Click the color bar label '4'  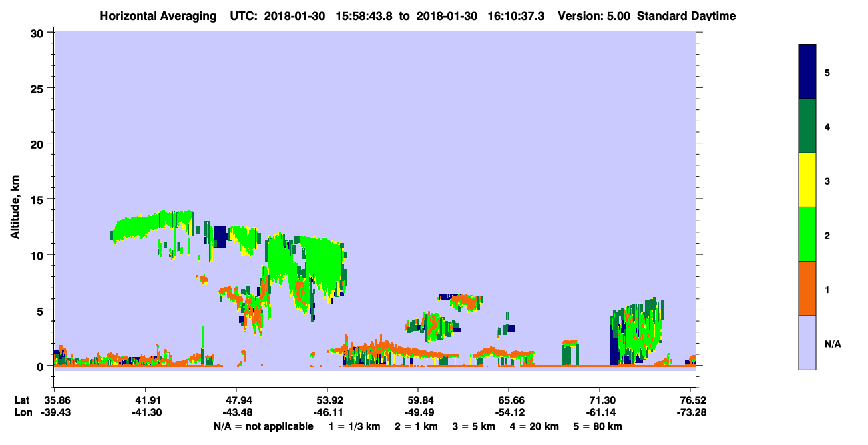827,126
